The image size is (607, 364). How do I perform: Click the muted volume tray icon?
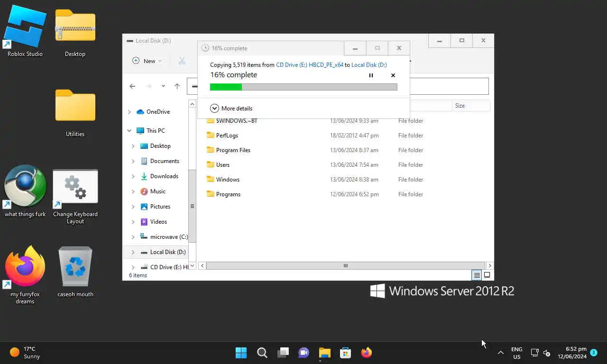(x=547, y=353)
